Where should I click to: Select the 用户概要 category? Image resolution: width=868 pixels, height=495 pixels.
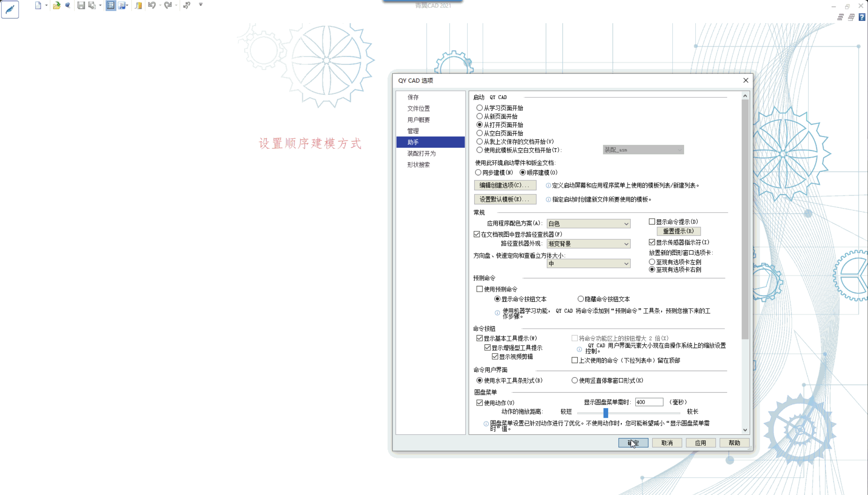[x=430, y=120]
